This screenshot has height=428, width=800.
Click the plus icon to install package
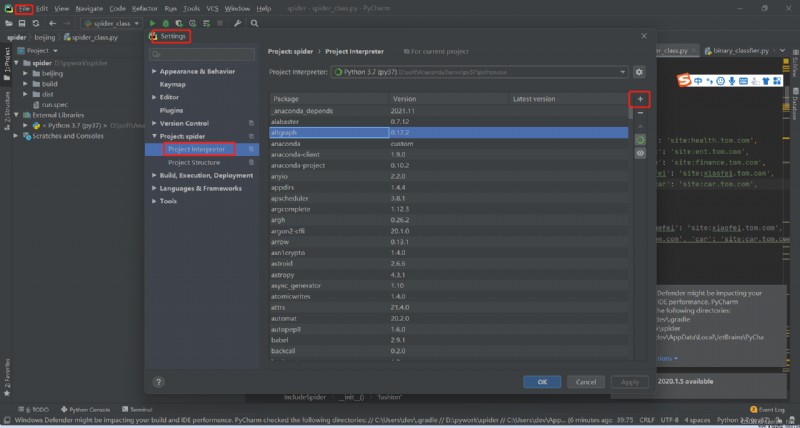640,99
